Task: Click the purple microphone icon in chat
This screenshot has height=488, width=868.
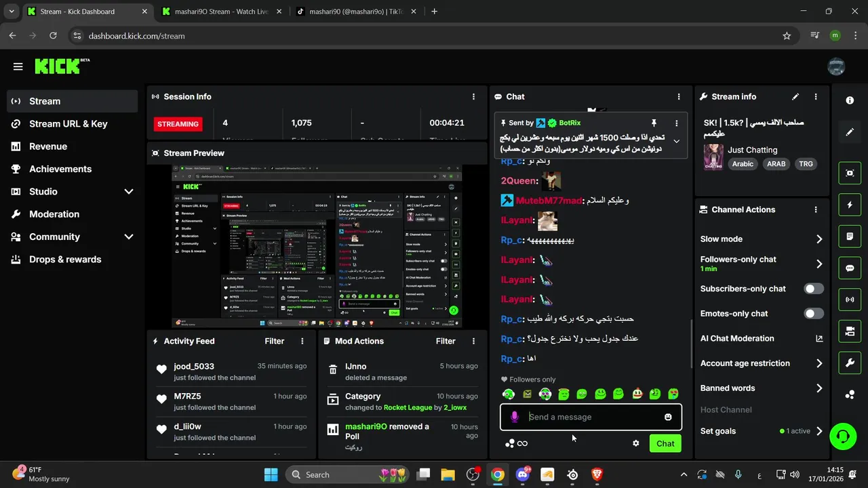Action: 515,417
